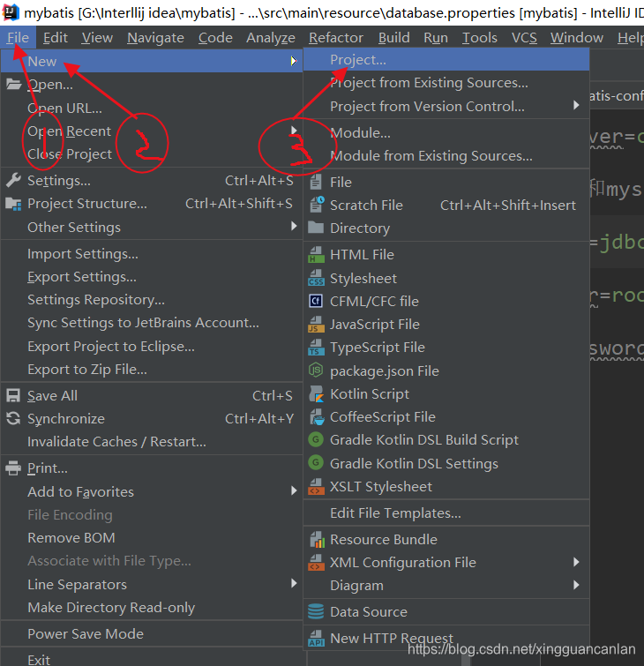Open the Analyze menu
The width and height of the screenshot is (644, 666).
click(271, 38)
